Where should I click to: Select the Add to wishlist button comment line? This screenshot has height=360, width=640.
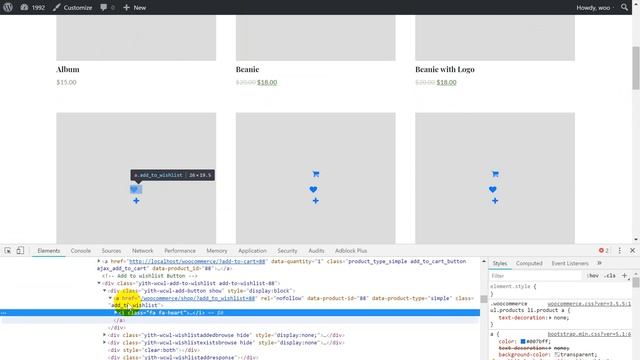pyautogui.click(x=150, y=276)
